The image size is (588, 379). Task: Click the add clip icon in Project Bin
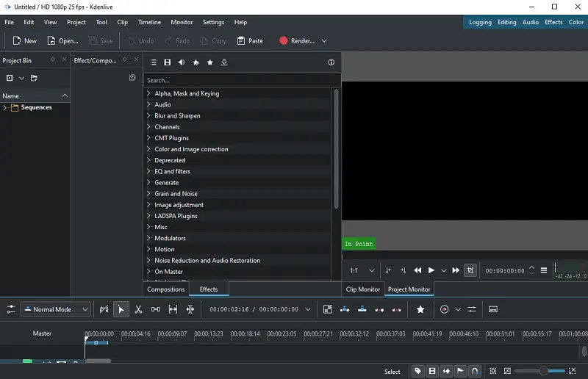[x=10, y=78]
